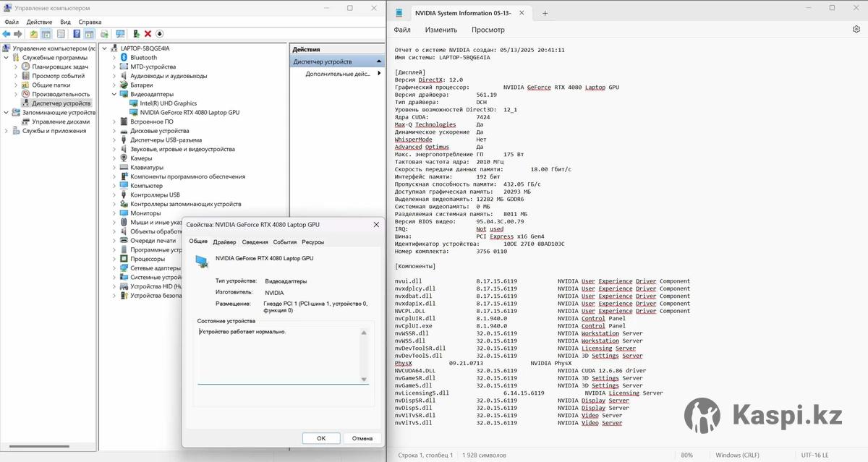868x462 pixels.
Task: Switch to the Сведения tab in properties
Action: (255, 241)
